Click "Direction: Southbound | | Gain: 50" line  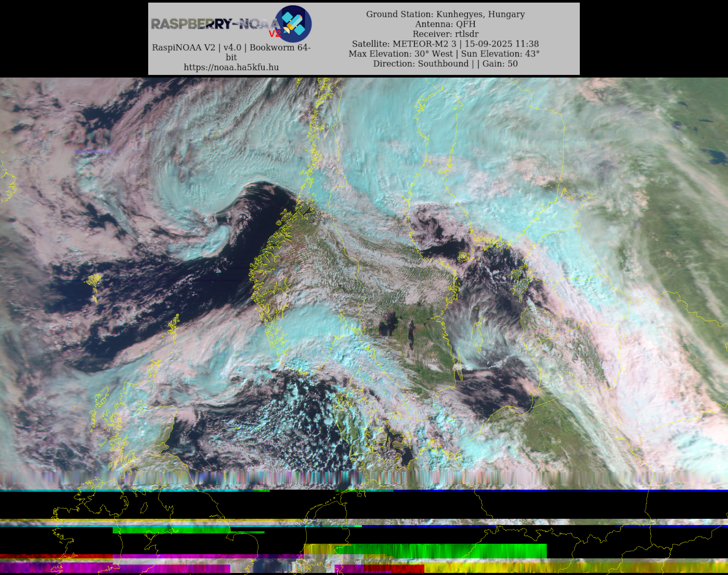click(445, 64)
